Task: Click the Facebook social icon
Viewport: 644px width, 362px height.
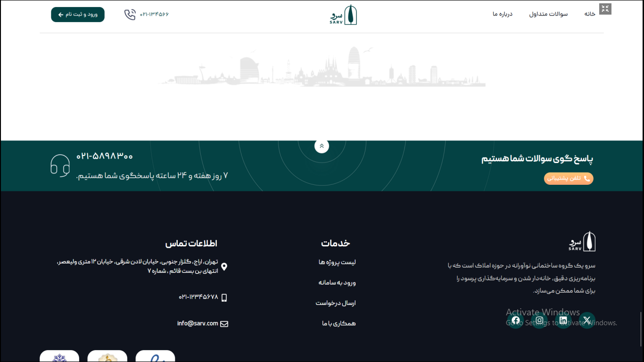Action: coord(516,321)
